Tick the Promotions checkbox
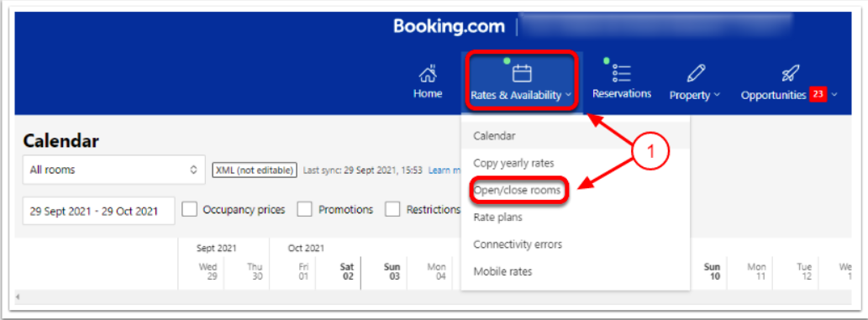 click(305, 209)
